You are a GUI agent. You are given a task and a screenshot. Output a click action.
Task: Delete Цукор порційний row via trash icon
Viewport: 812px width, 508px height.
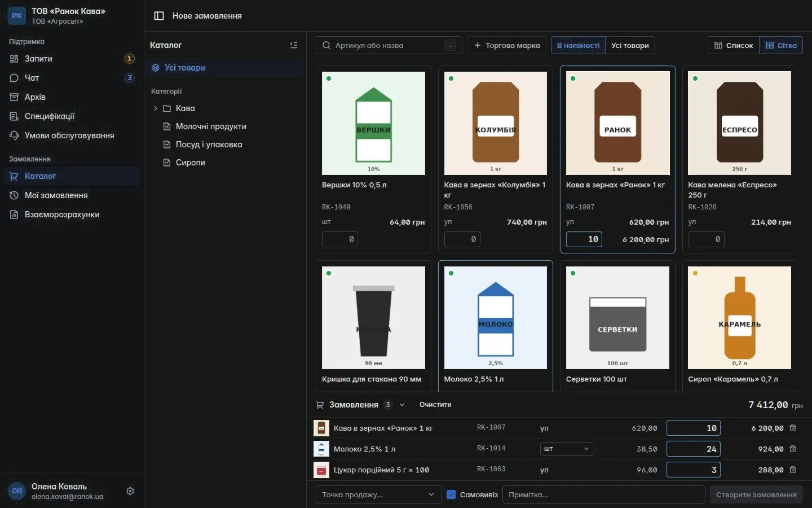coord(793,470)
